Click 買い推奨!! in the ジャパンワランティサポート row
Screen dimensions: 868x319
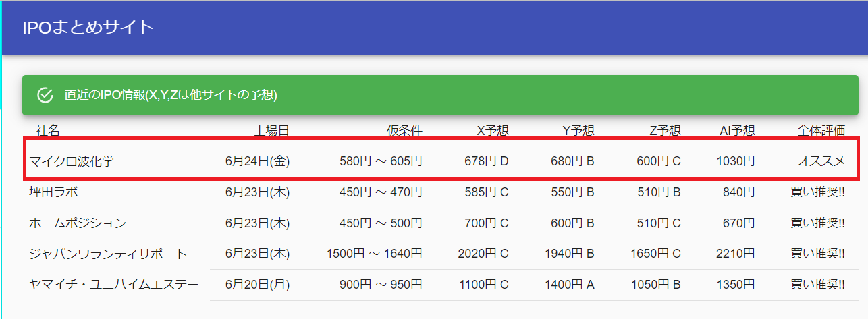coord(817,254)
